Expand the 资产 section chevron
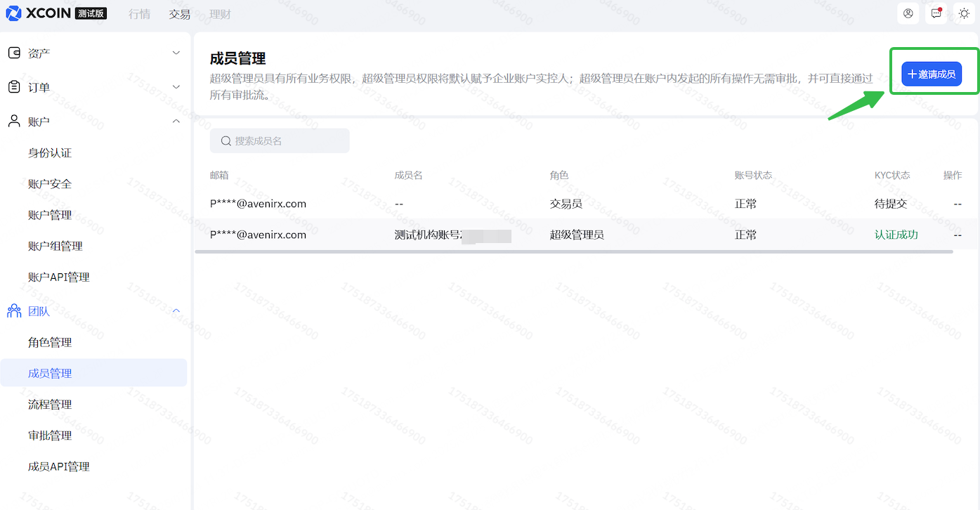Image resolution: width=980 pixels, height=510 pixels. (x=176, y=53)
